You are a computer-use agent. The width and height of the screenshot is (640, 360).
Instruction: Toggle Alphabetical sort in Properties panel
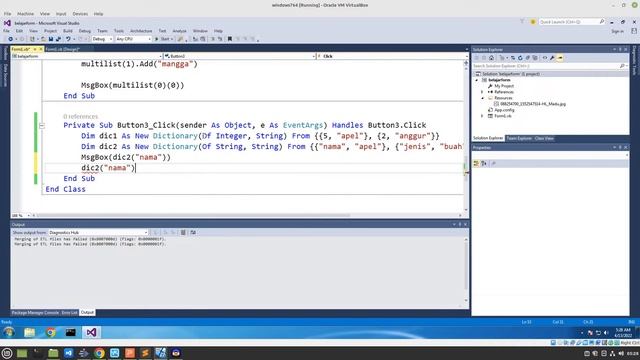(484, 164)
